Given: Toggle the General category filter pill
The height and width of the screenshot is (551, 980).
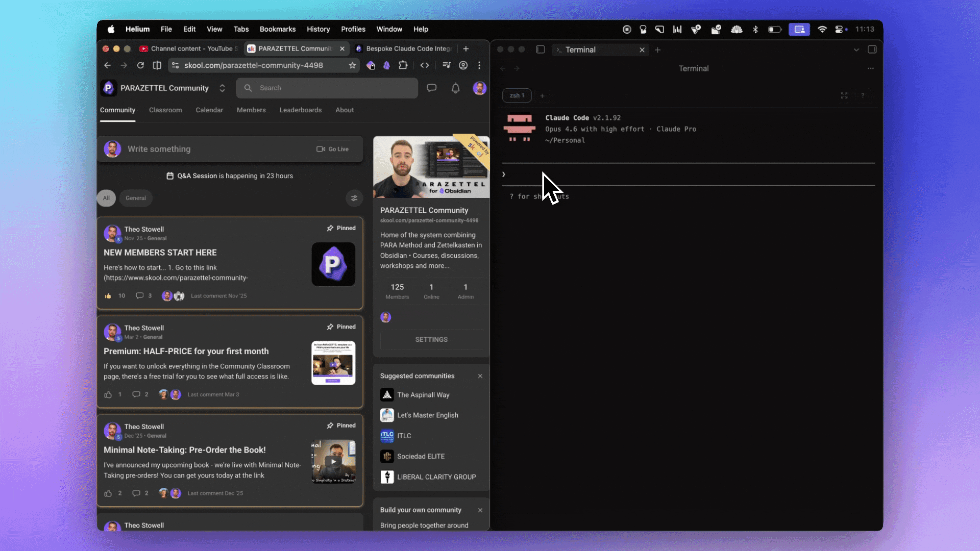Looking at the screenshot, I should point(135,198).
